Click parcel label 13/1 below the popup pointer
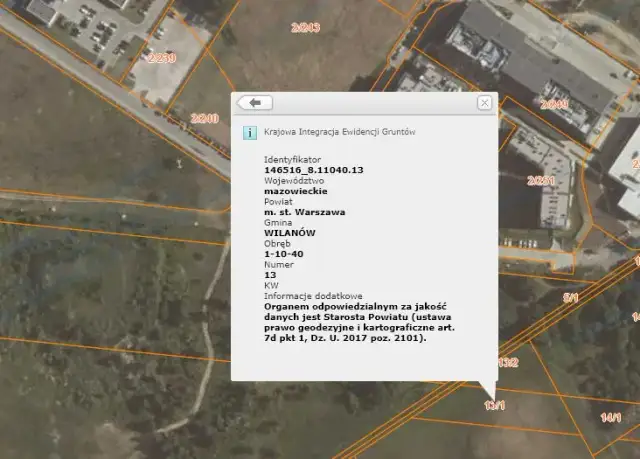 tap(495, 406)
